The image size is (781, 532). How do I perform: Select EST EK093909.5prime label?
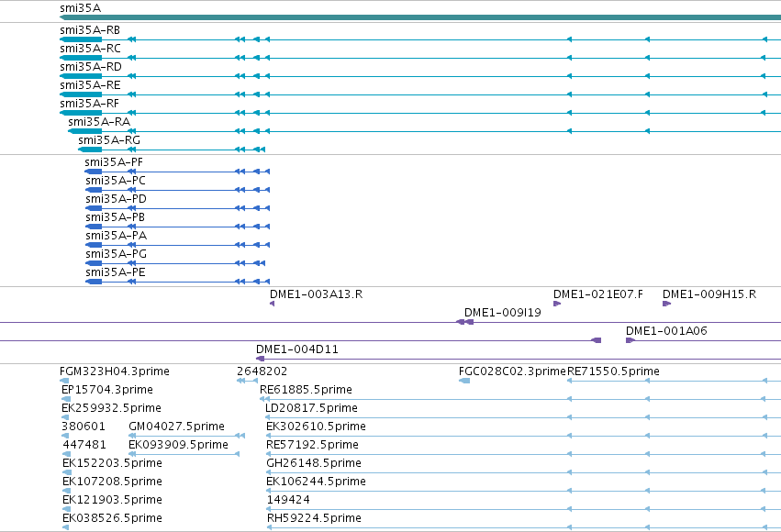tap(178, 445)
